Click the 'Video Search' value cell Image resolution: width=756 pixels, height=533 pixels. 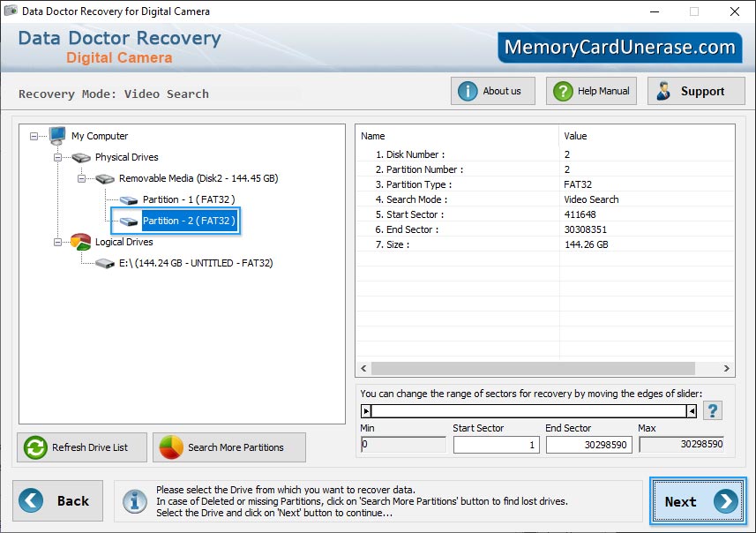(x=591, y=199)
